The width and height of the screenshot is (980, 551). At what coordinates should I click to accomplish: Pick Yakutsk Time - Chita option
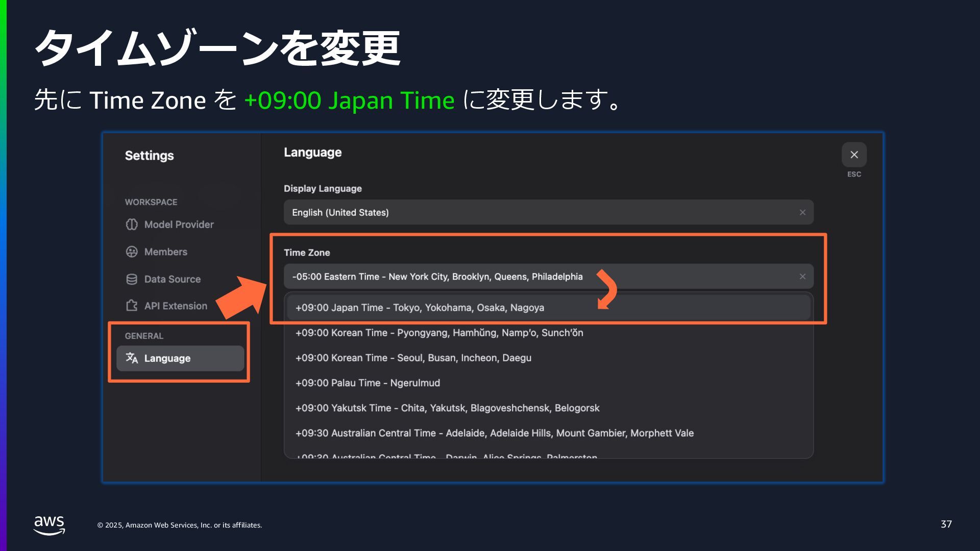[x=447, y=408]
